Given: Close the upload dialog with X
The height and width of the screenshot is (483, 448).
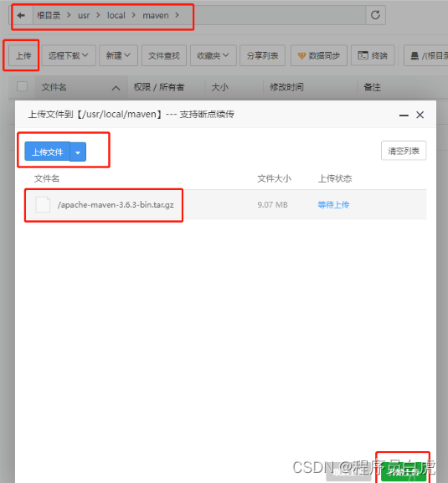Looking at the screenshot, I should point(420,115).
